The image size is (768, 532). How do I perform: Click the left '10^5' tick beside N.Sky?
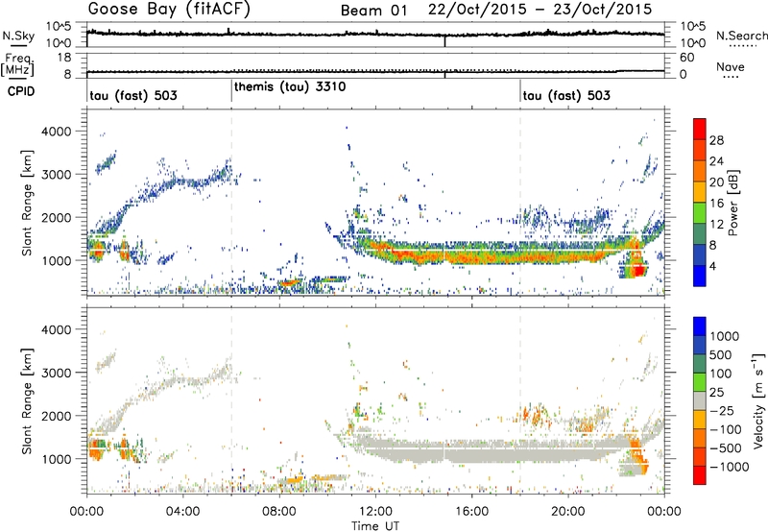(x=59, y=26)
